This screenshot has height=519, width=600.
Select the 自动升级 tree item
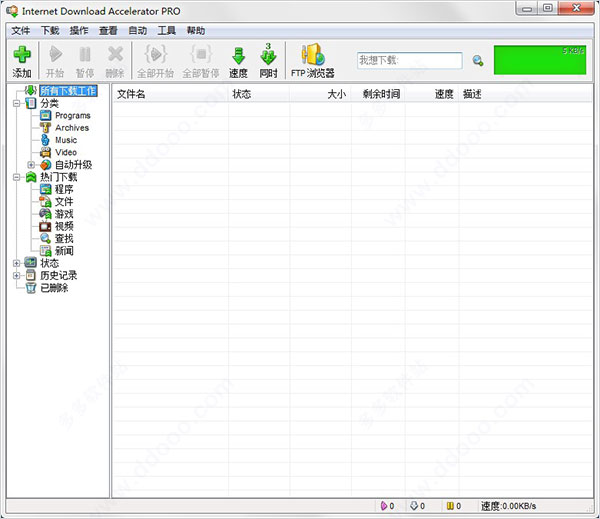[73, 165]
